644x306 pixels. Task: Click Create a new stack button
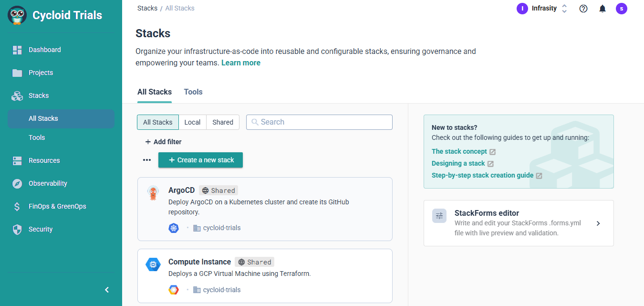200,160
